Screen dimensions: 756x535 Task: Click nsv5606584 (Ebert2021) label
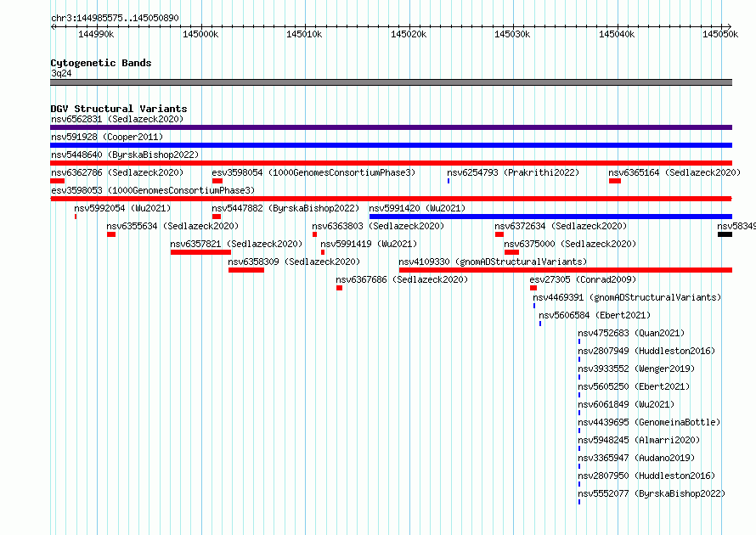(595, 315)
